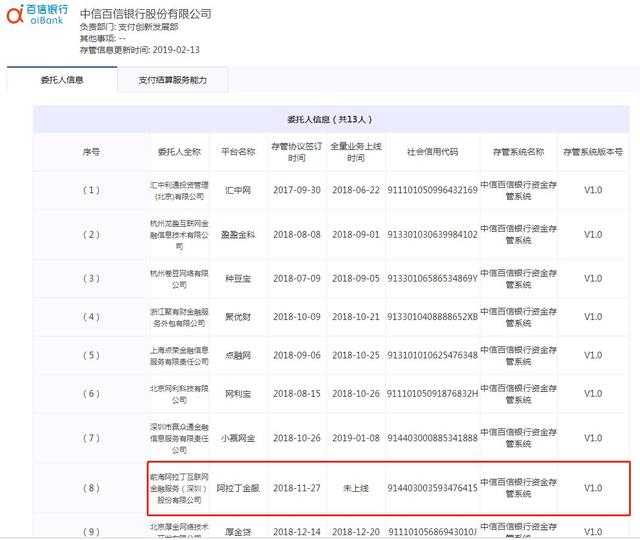640x540 pixels.
Task: Click credit code 91110105091876832H
Action: click(433, 394)
